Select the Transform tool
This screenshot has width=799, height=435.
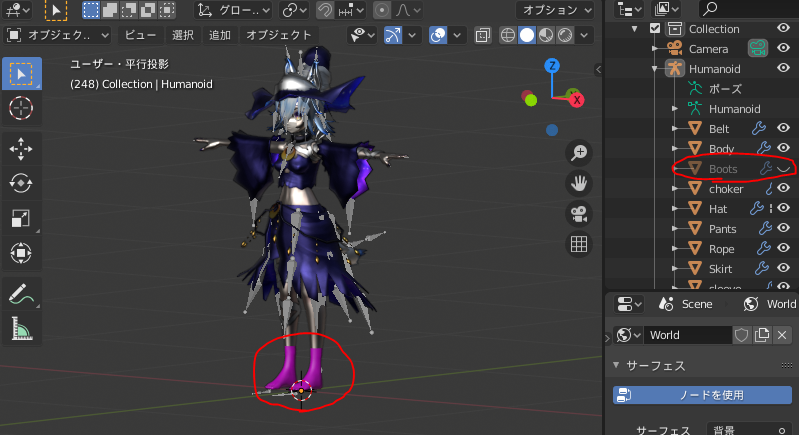[x=21, y=253]
